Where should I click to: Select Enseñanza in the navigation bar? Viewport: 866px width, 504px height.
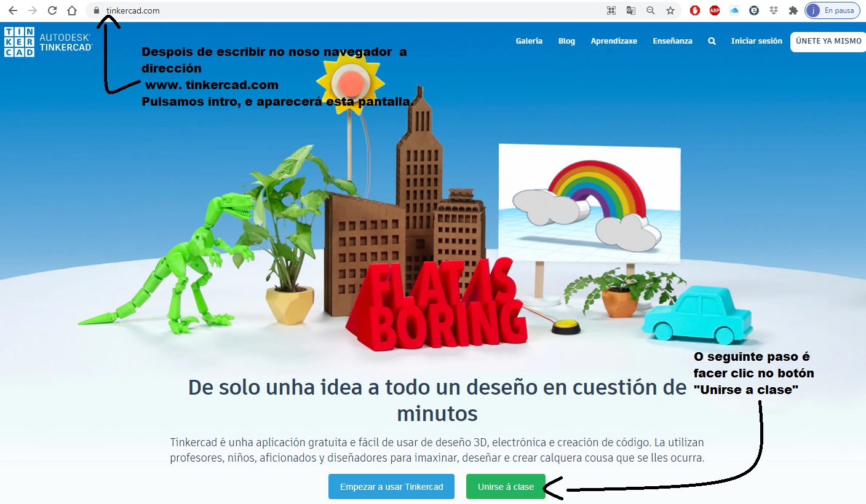pos(672,41)
